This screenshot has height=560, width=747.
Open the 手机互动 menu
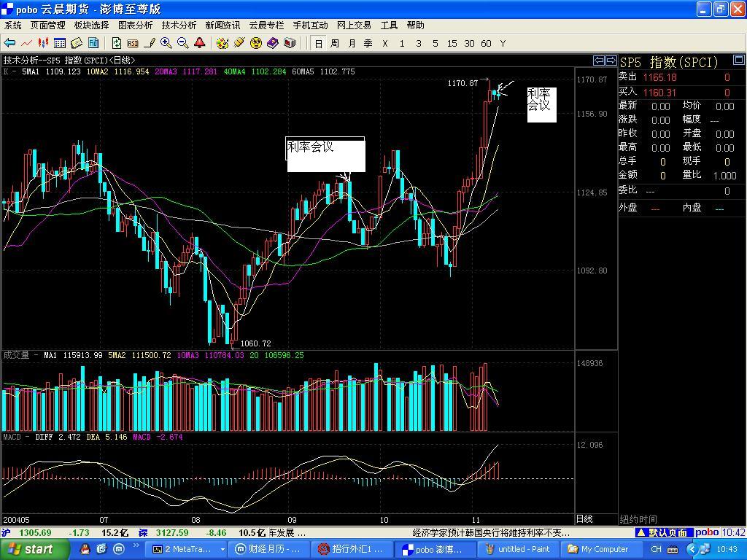tap(310, 26)
